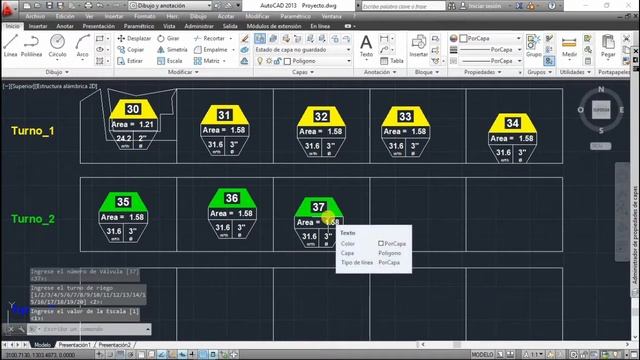Expand the Propiedades panel
The image size is (640, 360).
[x=482, y=72]
